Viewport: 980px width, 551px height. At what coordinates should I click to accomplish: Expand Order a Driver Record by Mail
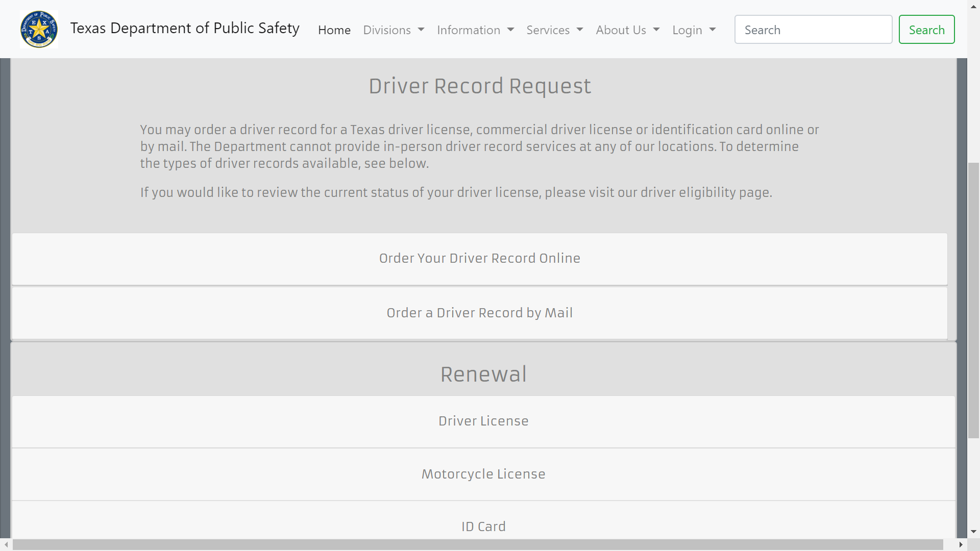479,313
